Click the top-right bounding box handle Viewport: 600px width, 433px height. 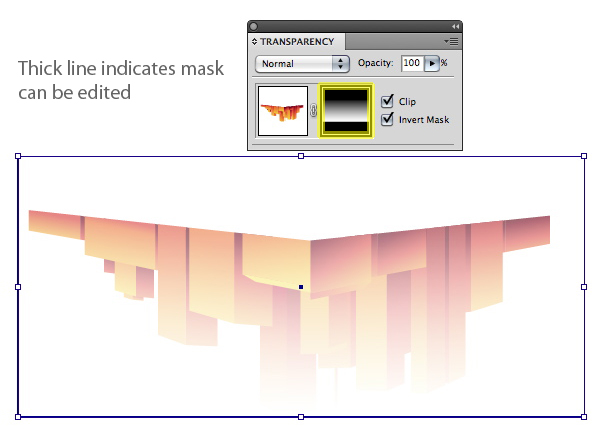tap(584, 156)
